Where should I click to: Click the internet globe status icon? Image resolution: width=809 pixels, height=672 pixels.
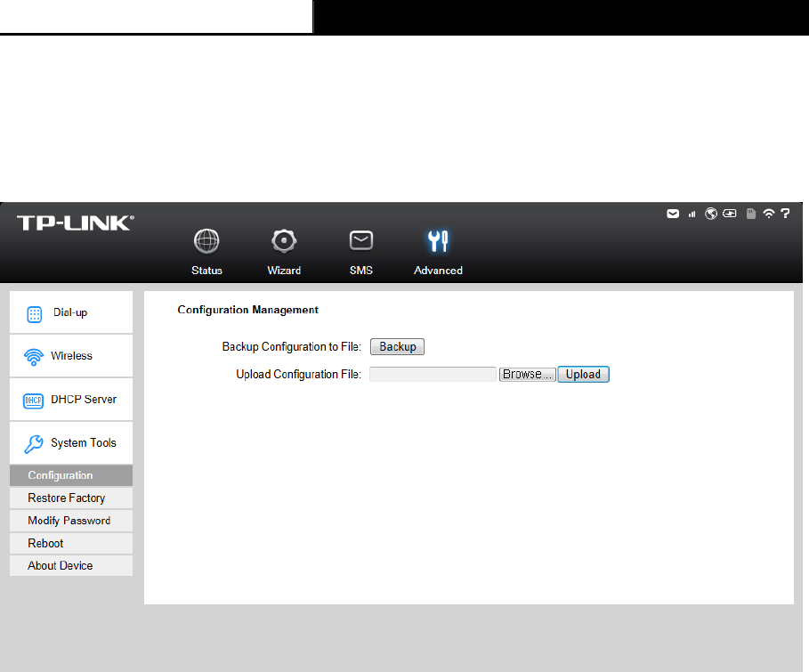click(711, 214)
